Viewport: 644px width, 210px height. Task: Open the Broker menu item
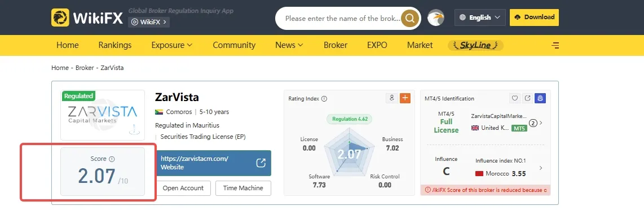point(336,45)
